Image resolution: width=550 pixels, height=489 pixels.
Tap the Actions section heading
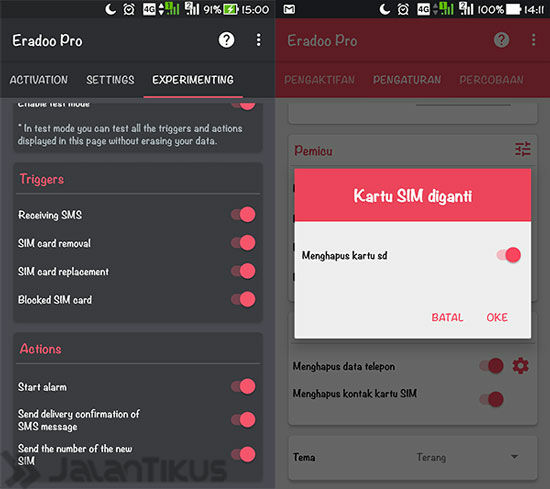[41, 349]
